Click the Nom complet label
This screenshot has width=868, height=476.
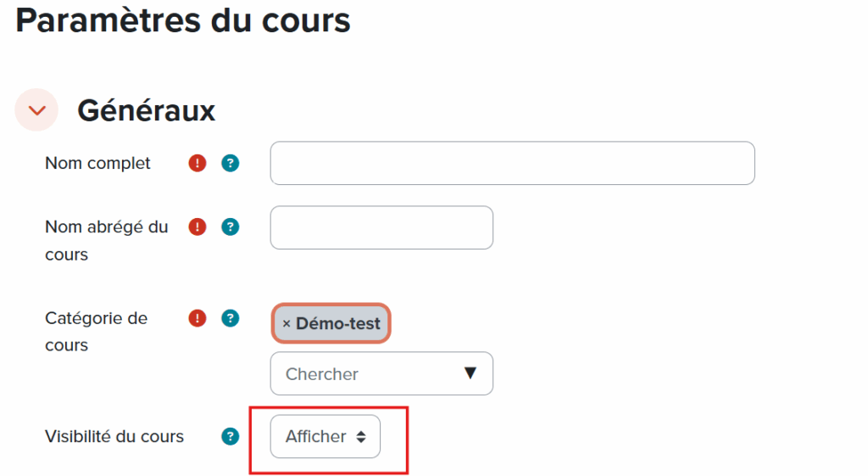pyautogui.click(x=97, y=163)
